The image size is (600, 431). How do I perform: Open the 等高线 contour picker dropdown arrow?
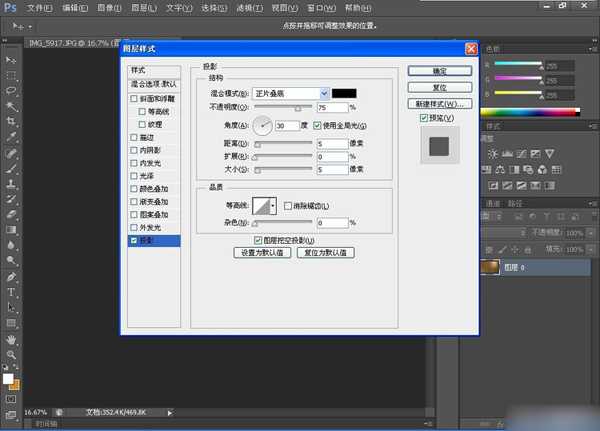tap(274, 206)
